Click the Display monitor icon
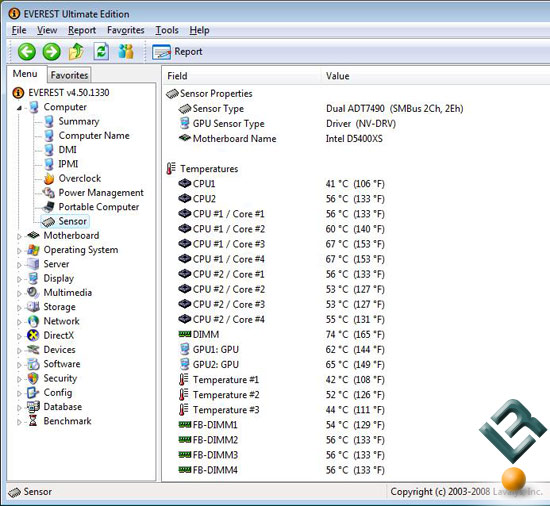Viewport: 550px width, 506px height. [x=33, y=278]
